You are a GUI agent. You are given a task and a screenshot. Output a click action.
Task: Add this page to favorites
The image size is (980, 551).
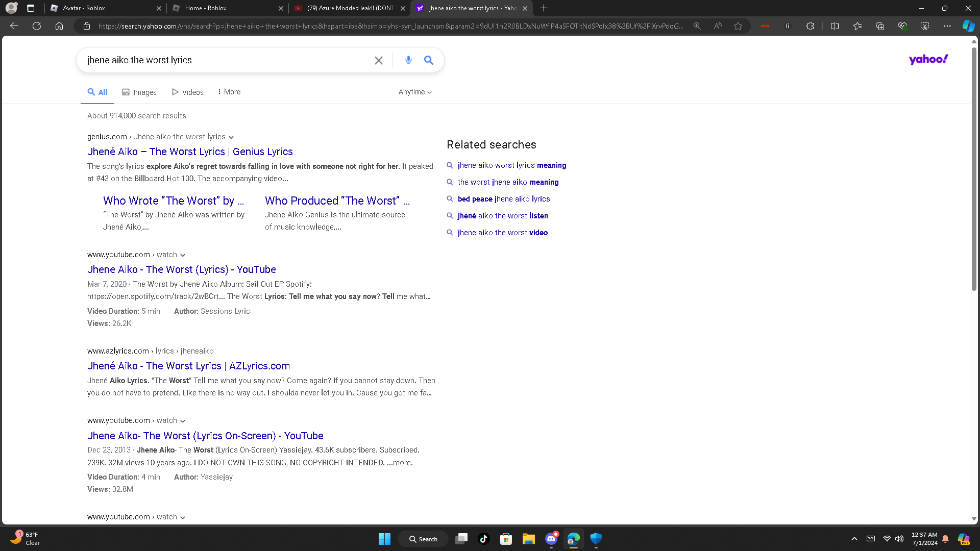[738, 26]
